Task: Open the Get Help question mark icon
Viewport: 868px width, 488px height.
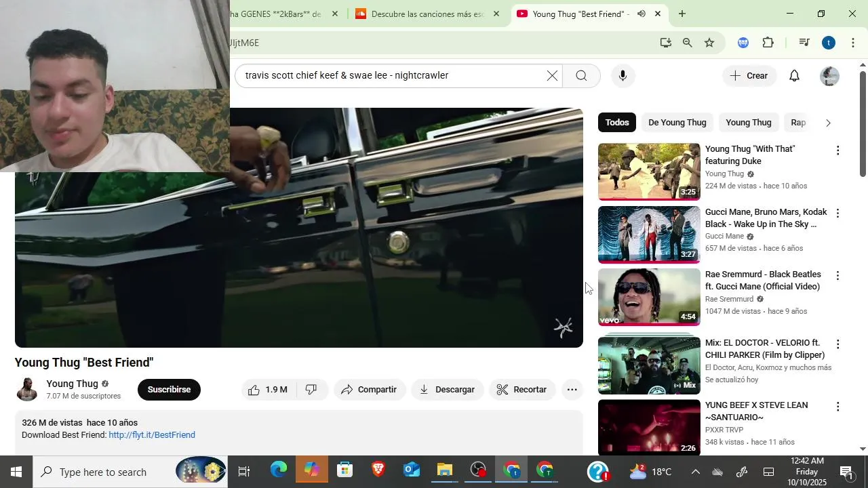Action: point(598,472)
